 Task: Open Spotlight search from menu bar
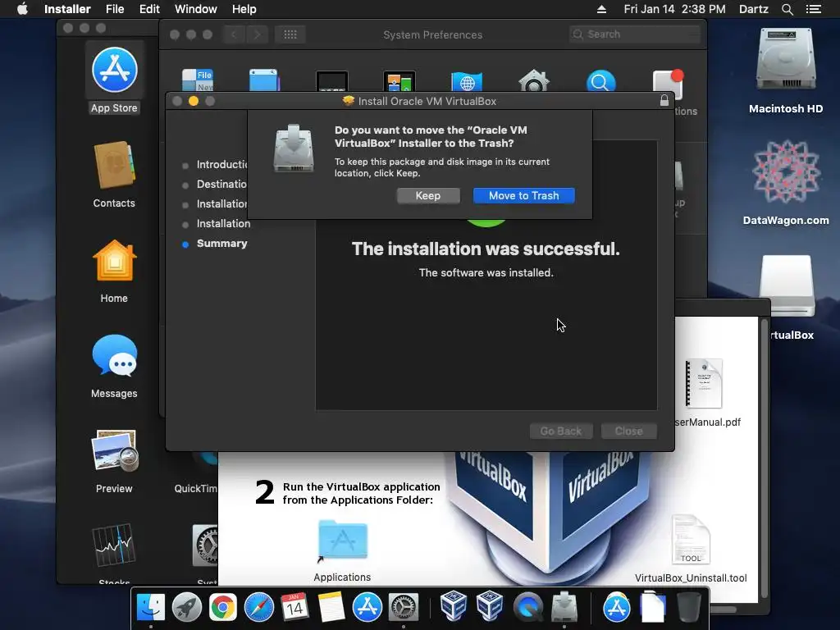[787, 9]
